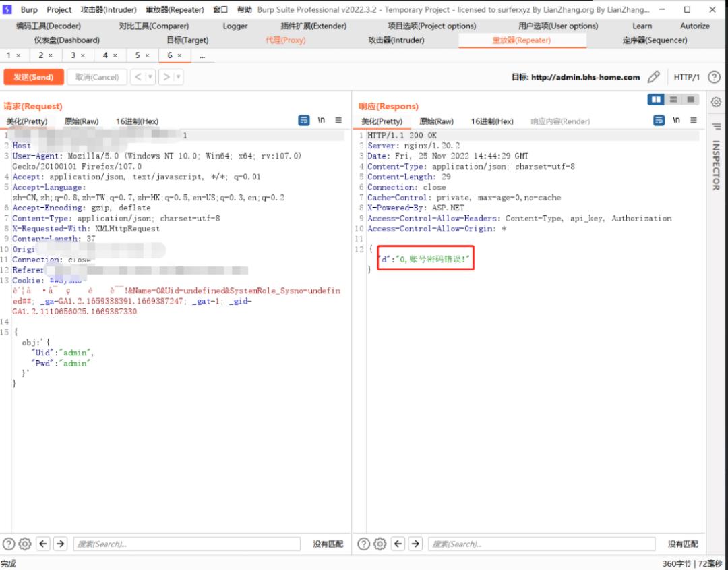Switch to 仪表盘(Dashboard) tab
This screenshot has height=570, width=728.
coord(66,40)
